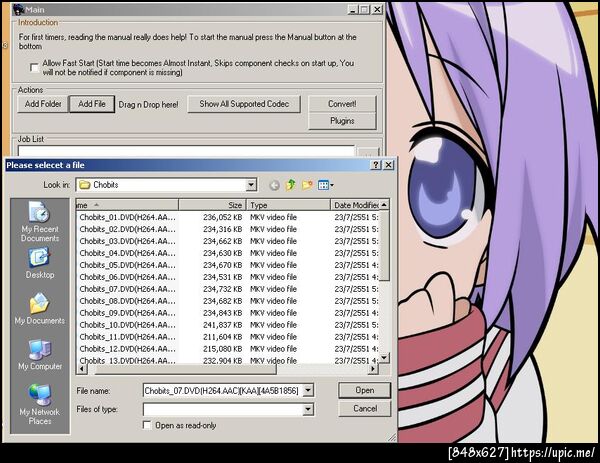600x463 pixels.
Task: Open the Plugins button
Action: [x=342, y=121]
